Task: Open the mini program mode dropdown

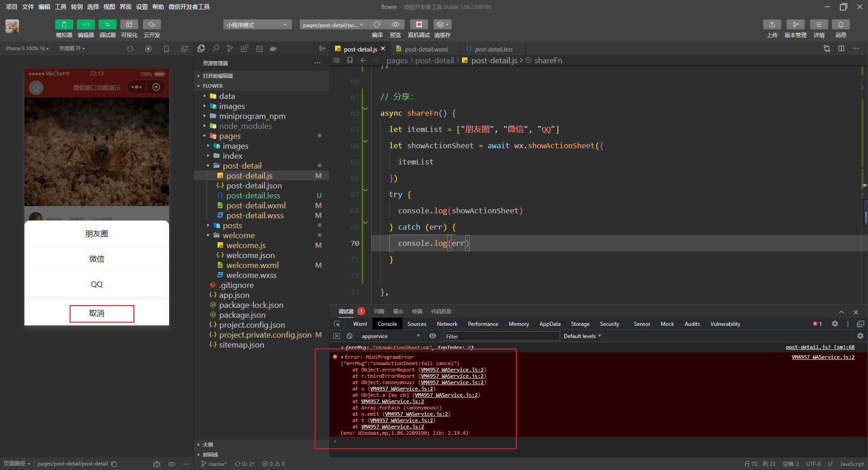Action: 257,25
